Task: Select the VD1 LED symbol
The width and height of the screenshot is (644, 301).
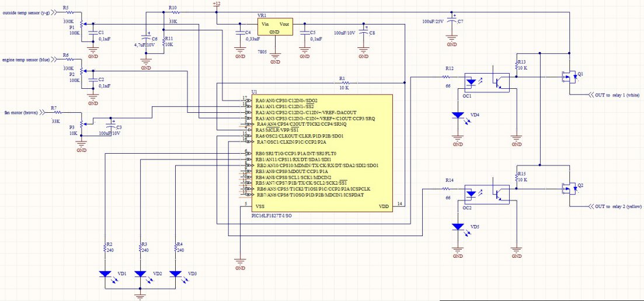Action: click(x=105, y=273)
